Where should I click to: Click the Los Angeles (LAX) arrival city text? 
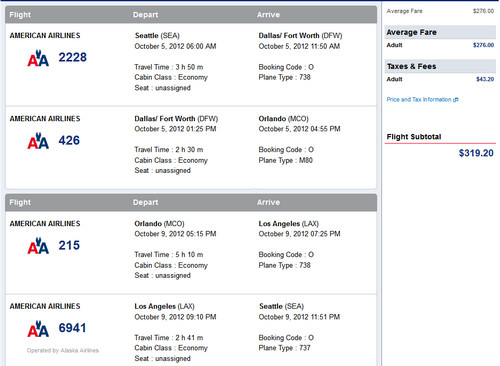point(289,224)
